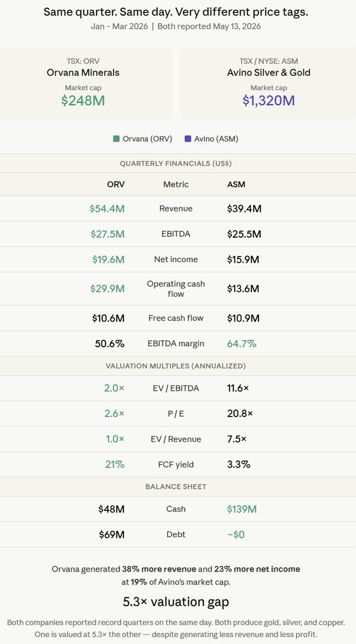Click the 'Quarterly Financials (US$)' section header
The width and height of the screenshot is (356, 644).
(x=176, y=163)
